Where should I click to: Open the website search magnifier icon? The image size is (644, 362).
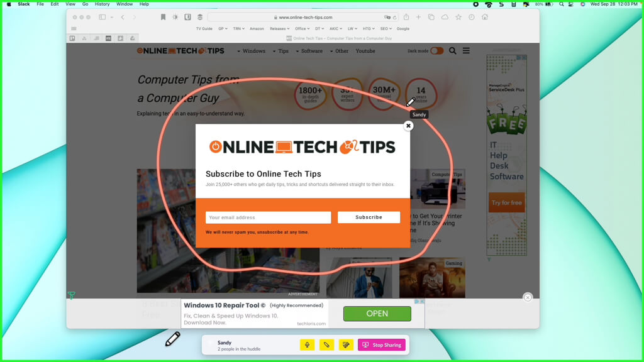coord(452,51)
